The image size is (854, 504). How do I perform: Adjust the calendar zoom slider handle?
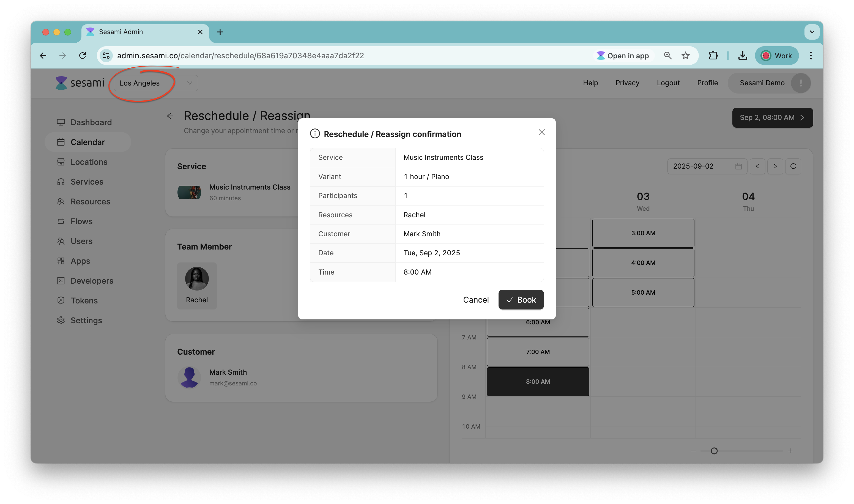(714, 451)
